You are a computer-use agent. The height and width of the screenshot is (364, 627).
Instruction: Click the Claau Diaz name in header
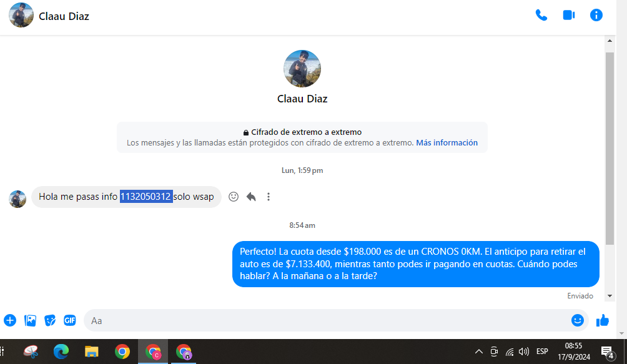coord(64,16)
